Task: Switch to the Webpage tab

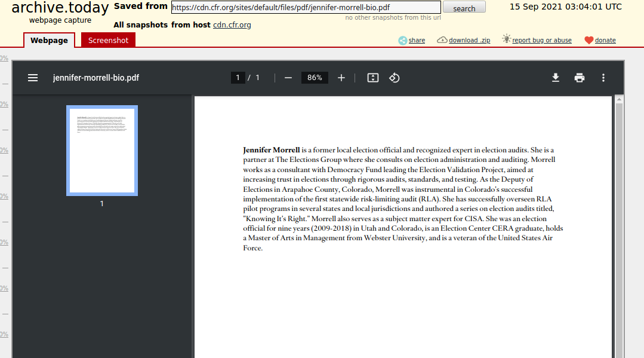Action: pos(50,40)
